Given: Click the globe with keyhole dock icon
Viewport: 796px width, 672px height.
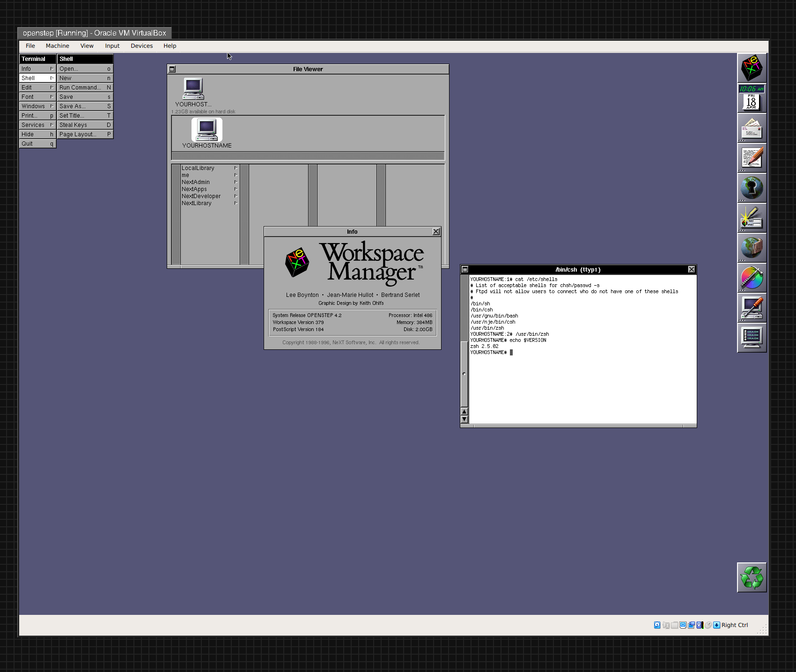Looking at the screenshot, I should 752,188.
